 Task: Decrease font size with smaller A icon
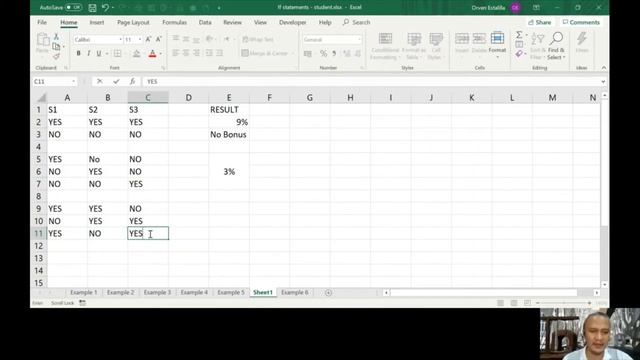click(159, 39)
